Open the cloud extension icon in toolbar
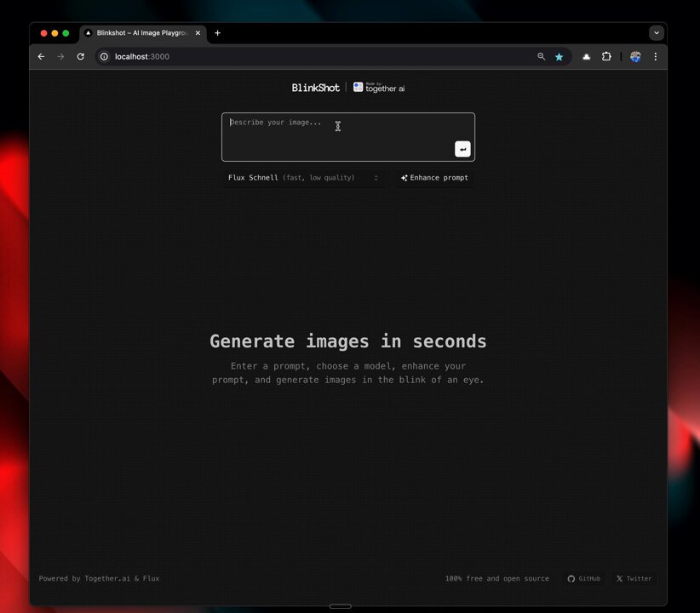This screenshot has width=700, height=613. pyautogui.click(x=586, y=57)
